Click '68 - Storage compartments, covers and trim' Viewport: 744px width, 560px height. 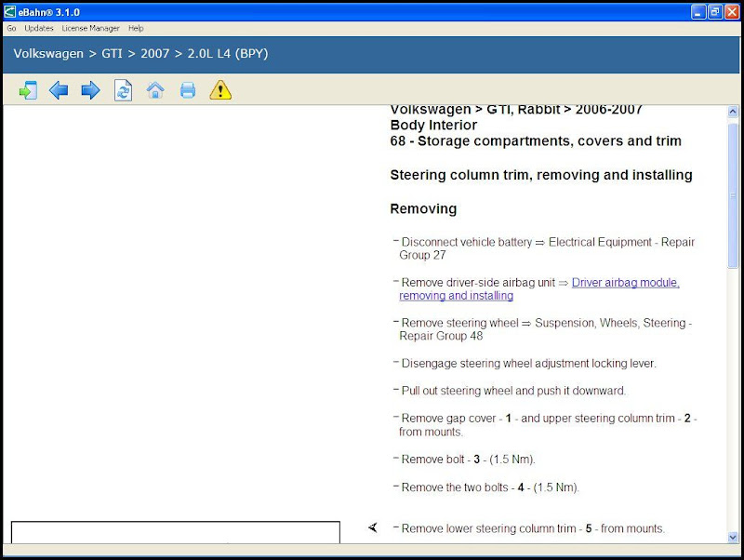(536, 141)
